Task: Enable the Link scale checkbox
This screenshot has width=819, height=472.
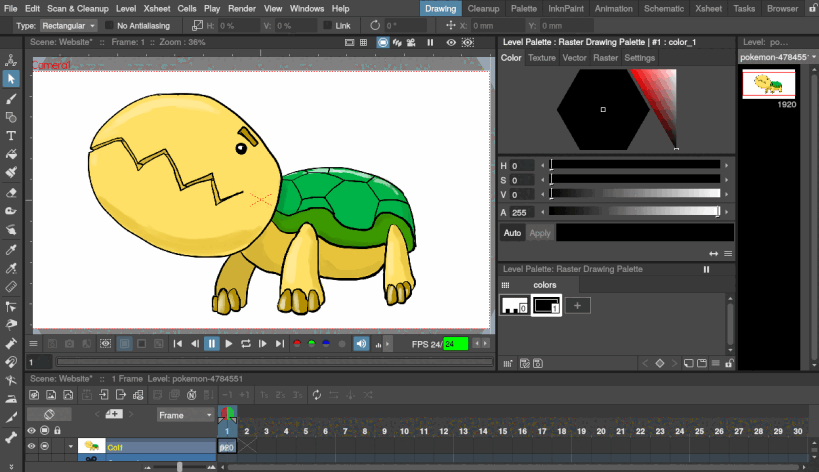Action: pyautogui.click(x=327, y=25)
